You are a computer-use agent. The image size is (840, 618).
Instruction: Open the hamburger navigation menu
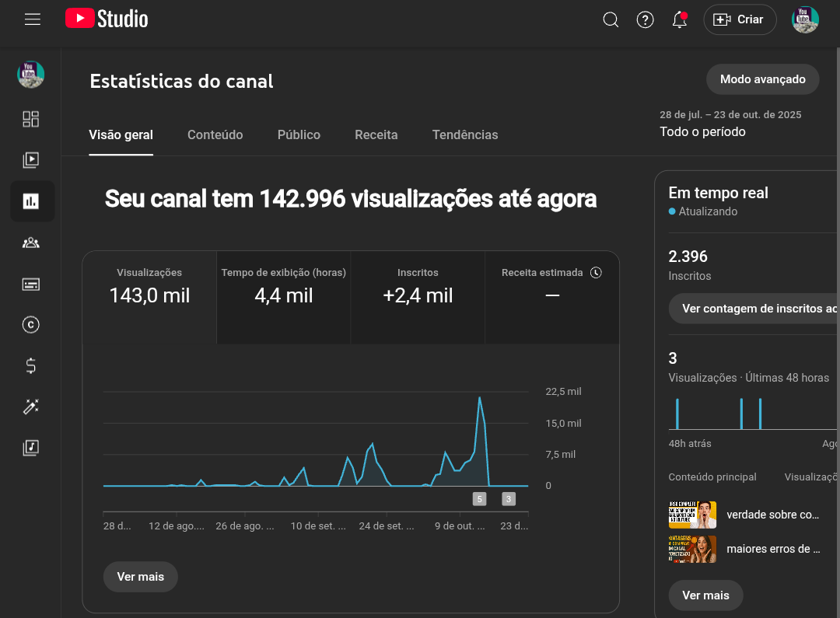[x=33, y=19]
